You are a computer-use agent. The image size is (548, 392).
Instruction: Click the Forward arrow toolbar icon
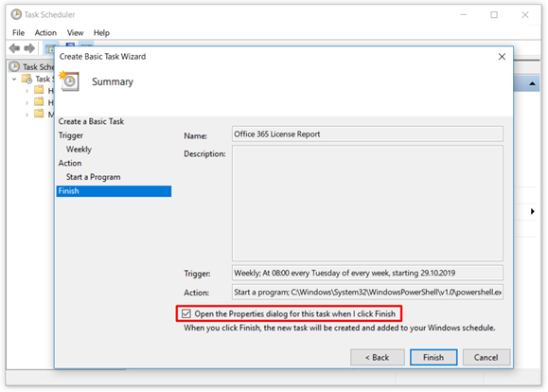point(29,48)
